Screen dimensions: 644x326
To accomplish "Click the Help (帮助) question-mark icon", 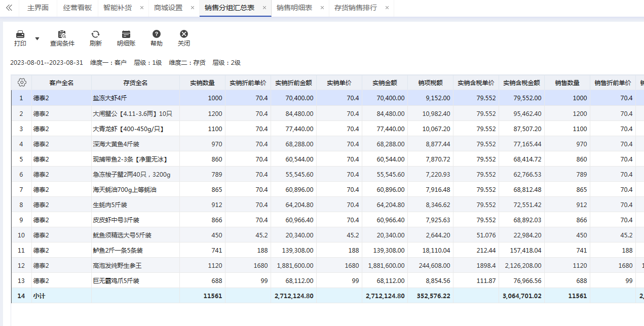I will coord(157,34).
